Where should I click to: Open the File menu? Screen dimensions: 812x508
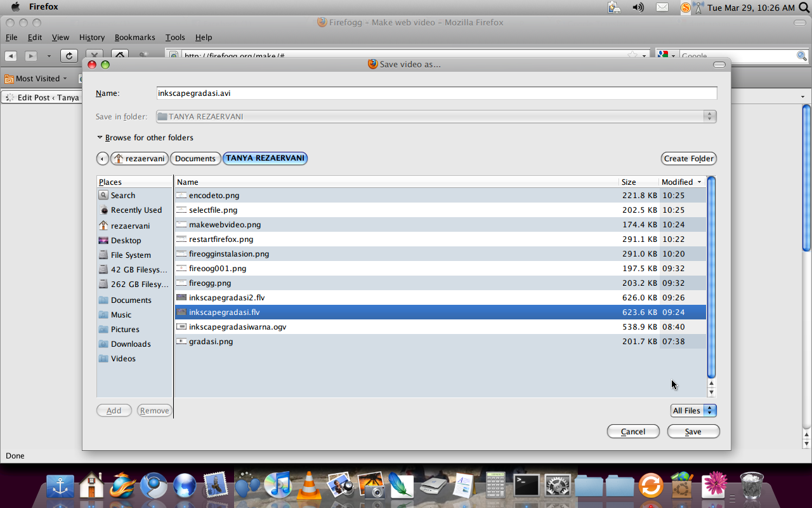pos(11,37)
